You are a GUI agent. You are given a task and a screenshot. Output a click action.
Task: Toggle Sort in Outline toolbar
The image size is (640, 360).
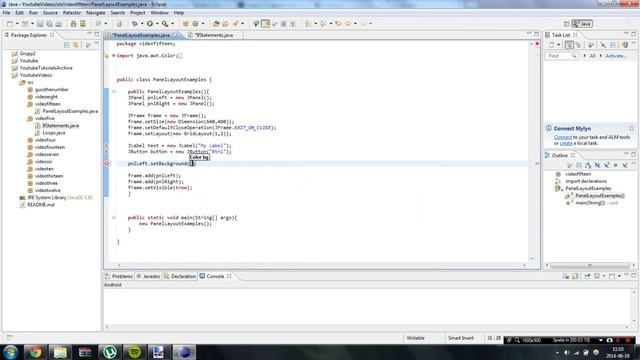[x=588, y=165]
